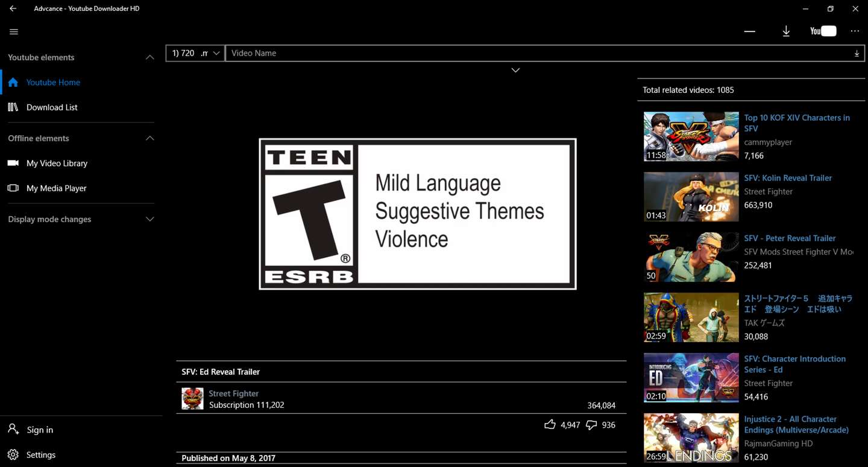The height and width of the screenshot is (467, 868).
Task: Click the download arrow toolbar icon
Action: pos(786,31)
